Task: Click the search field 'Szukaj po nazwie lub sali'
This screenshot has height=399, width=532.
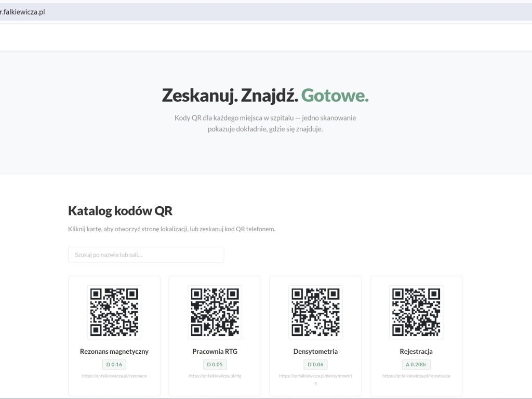Action: click(146, 255)
